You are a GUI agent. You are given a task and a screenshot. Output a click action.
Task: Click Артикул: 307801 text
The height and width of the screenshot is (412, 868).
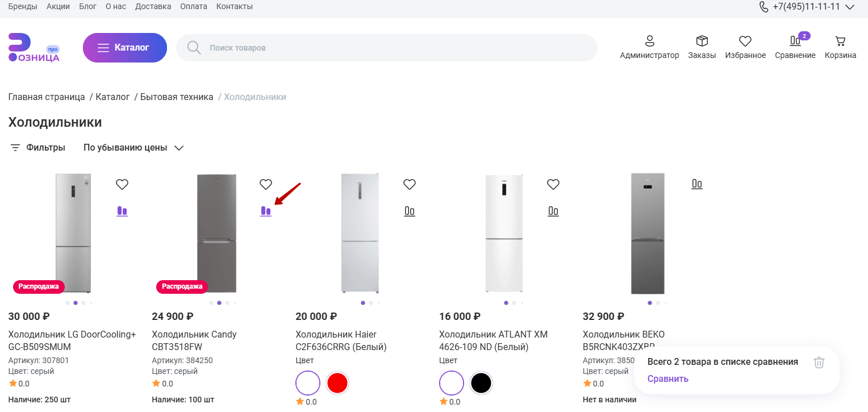39,360
